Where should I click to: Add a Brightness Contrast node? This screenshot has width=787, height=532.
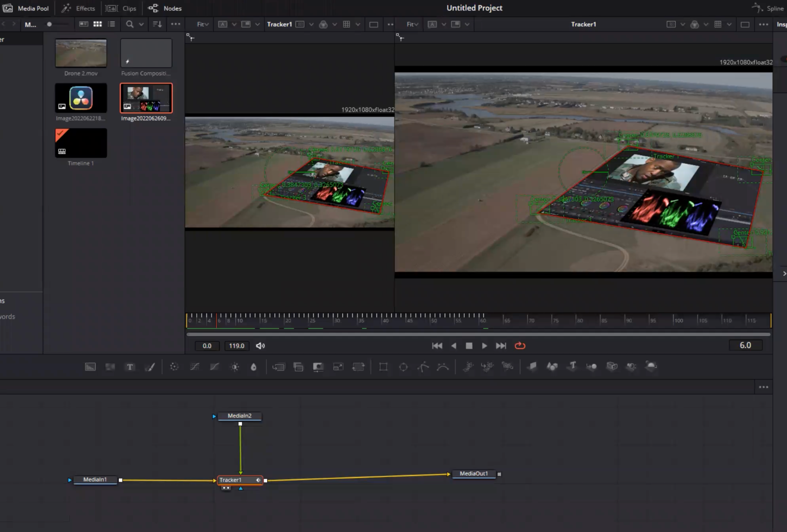[x=235, y=367]
